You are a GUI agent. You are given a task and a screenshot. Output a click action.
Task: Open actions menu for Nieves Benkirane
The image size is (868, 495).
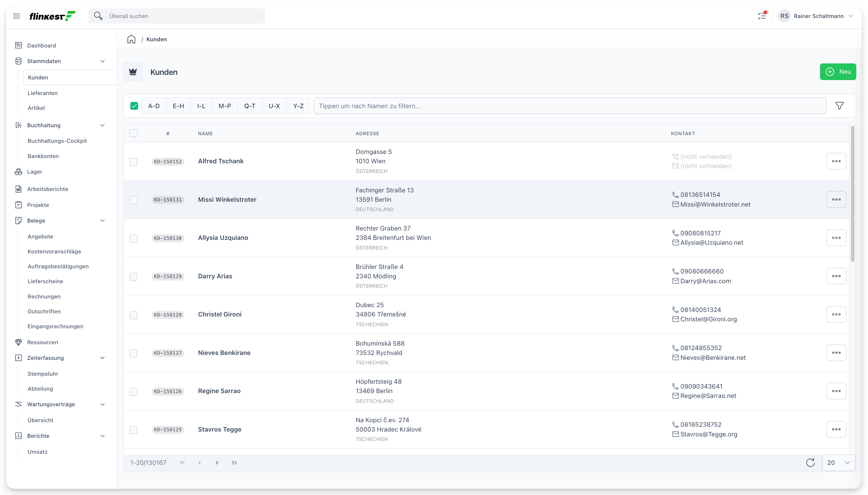[836, 353]
